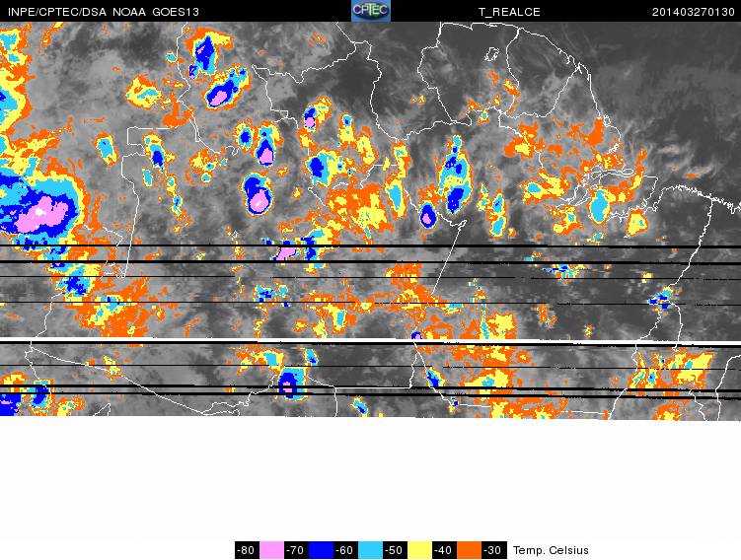Click the -60 legend label

345,550
